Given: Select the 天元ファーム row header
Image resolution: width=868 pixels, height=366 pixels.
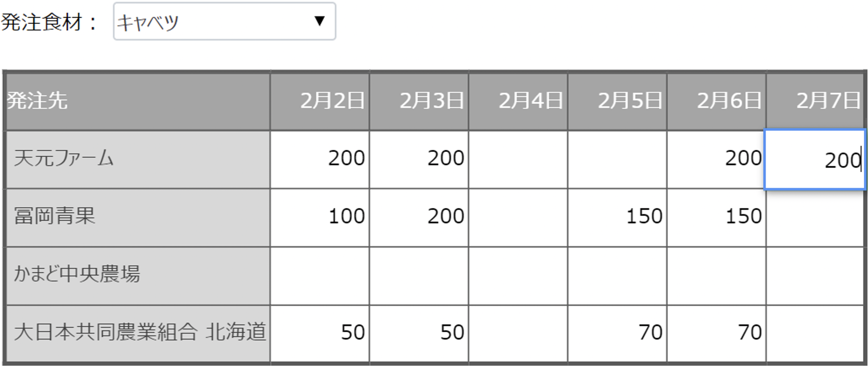Looking at the screenshot, I should pos(138,159).
